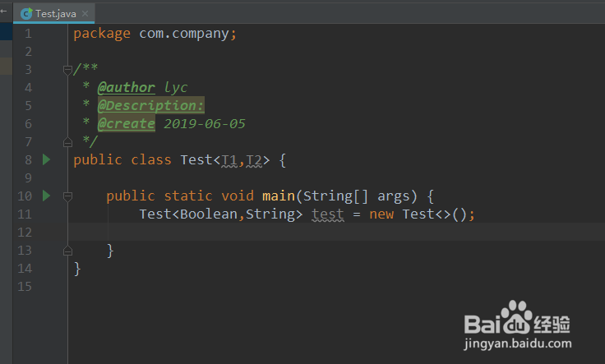Select the Test.java editor tab
This screenshot has height=364, width=605.
point(54,14)
